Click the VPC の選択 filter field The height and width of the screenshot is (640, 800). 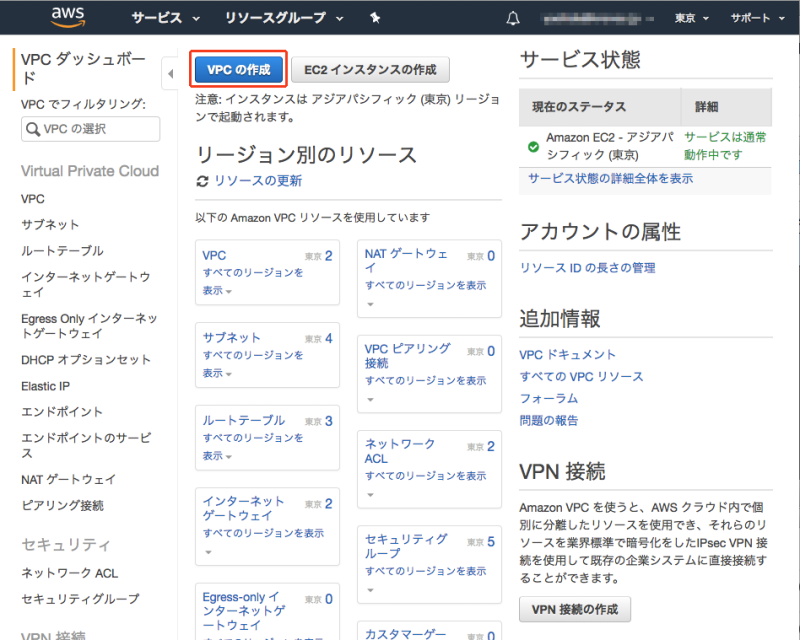[90, 129]
